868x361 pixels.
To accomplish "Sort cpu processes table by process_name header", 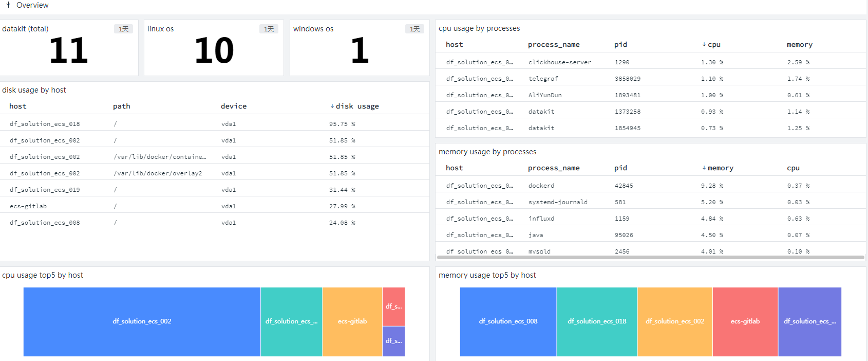I will click(x=554, y=44).
